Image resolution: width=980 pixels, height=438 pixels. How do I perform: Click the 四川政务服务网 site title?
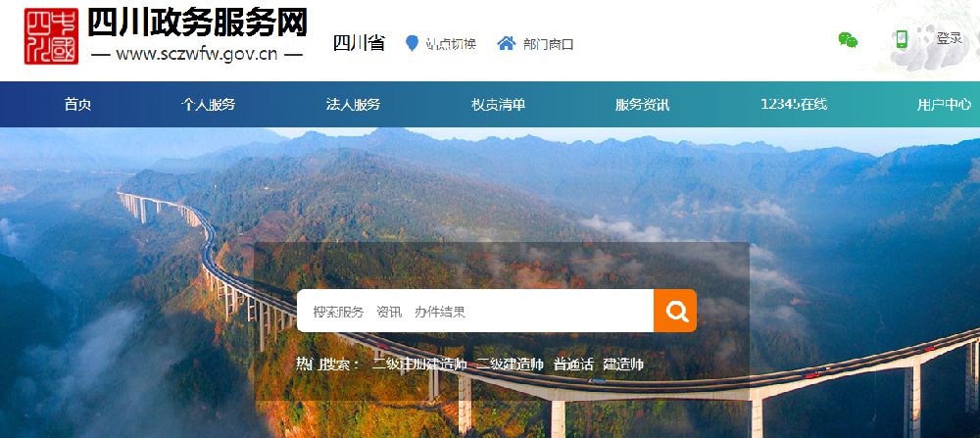pyautogui.click(x=197, y=24)
